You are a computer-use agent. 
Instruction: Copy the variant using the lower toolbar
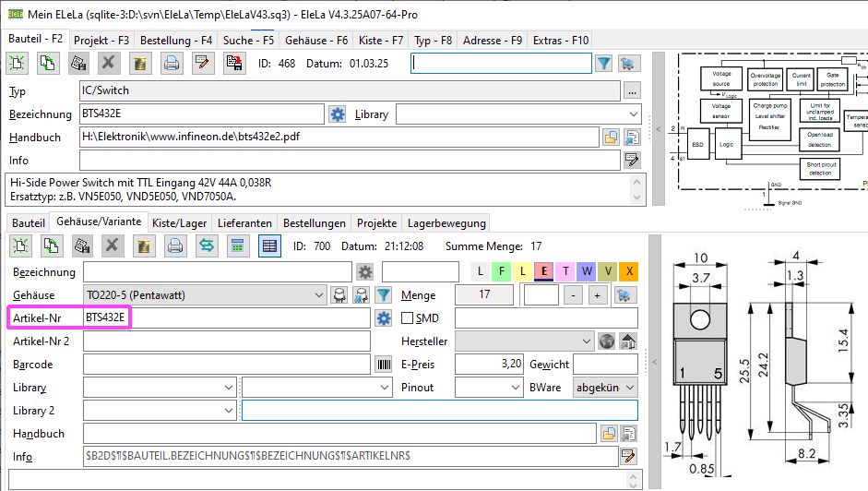point(52,245)
